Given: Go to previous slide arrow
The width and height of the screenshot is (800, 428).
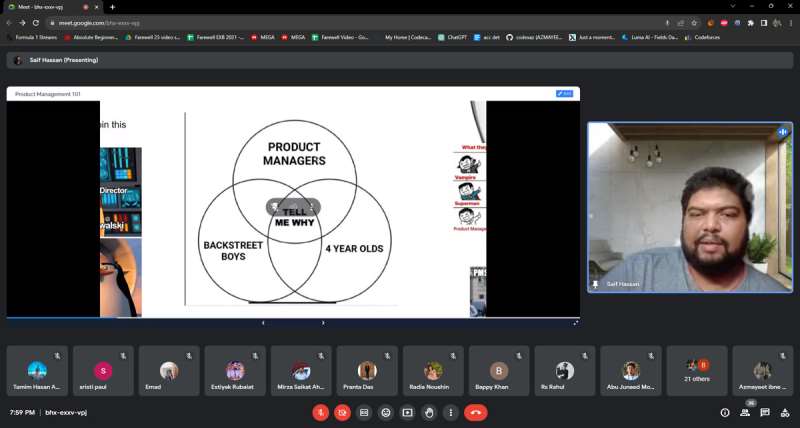Looking at the screenshot, I should (x=263, y=322).
